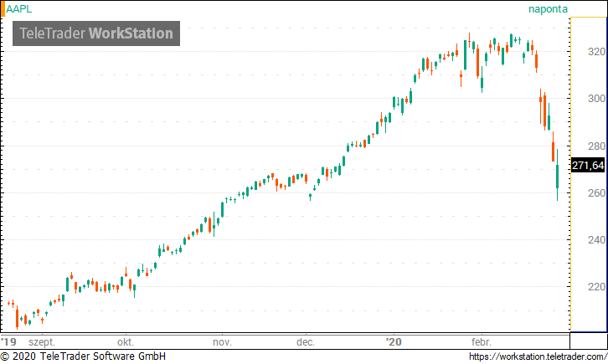Image resolution: width=608 pixels, height=364 pixels.
Task: Click the '20 year marker
Action: (x=394, y=342)
